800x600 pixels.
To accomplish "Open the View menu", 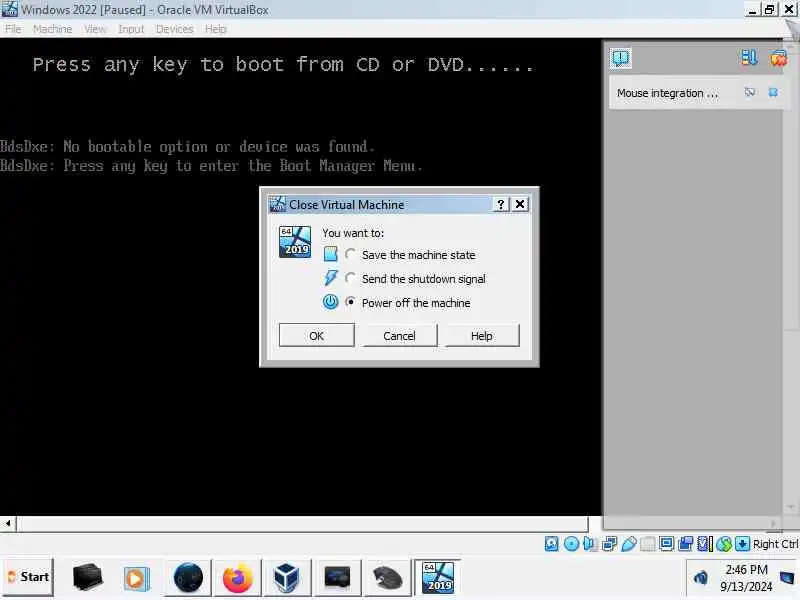I will pos(95,29).
